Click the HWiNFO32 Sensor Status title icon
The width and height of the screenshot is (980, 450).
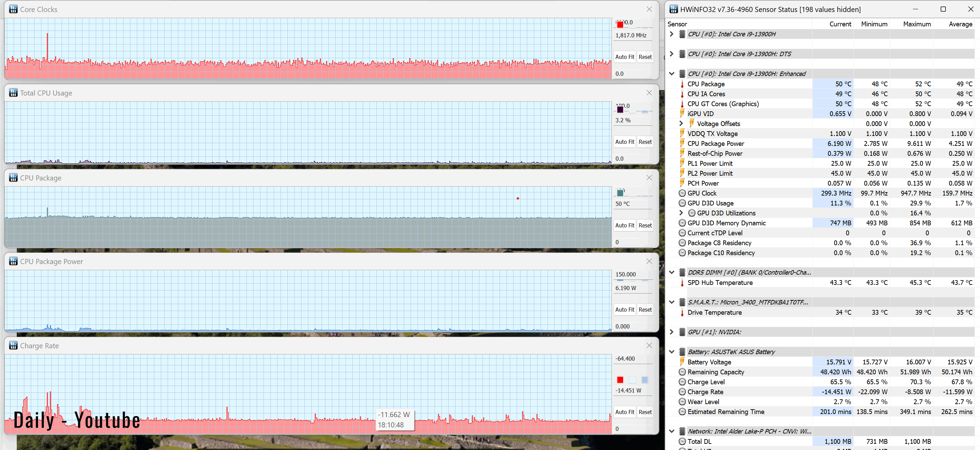(674, 10)
